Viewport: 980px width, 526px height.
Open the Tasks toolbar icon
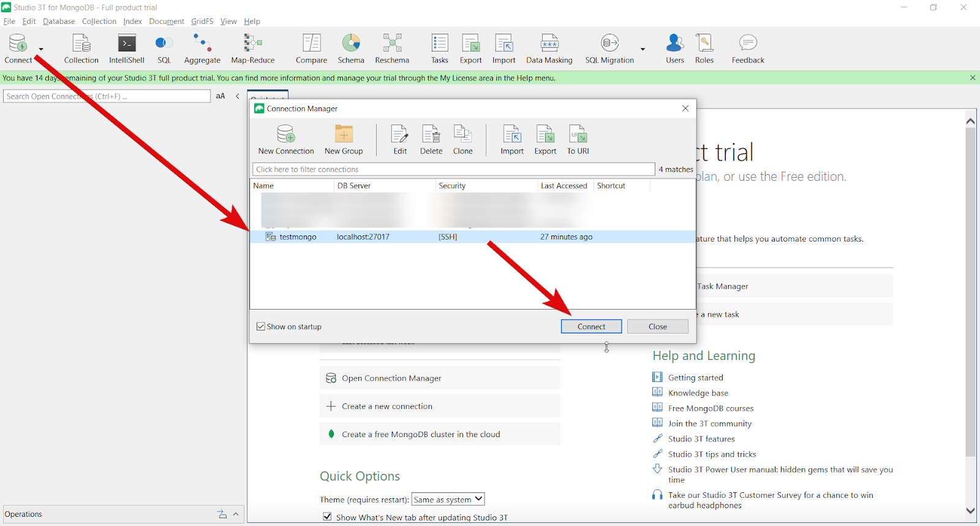pos(440,48)
